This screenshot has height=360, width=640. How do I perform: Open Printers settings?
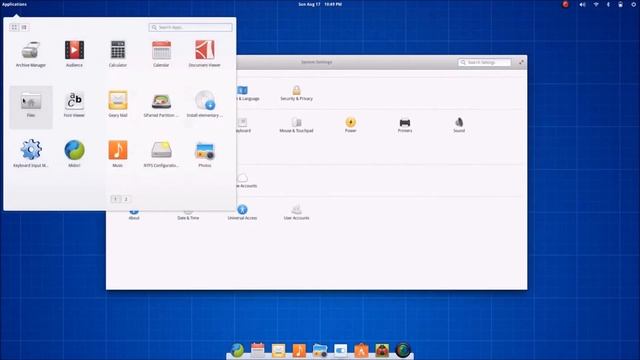click(x=405, y=125)
